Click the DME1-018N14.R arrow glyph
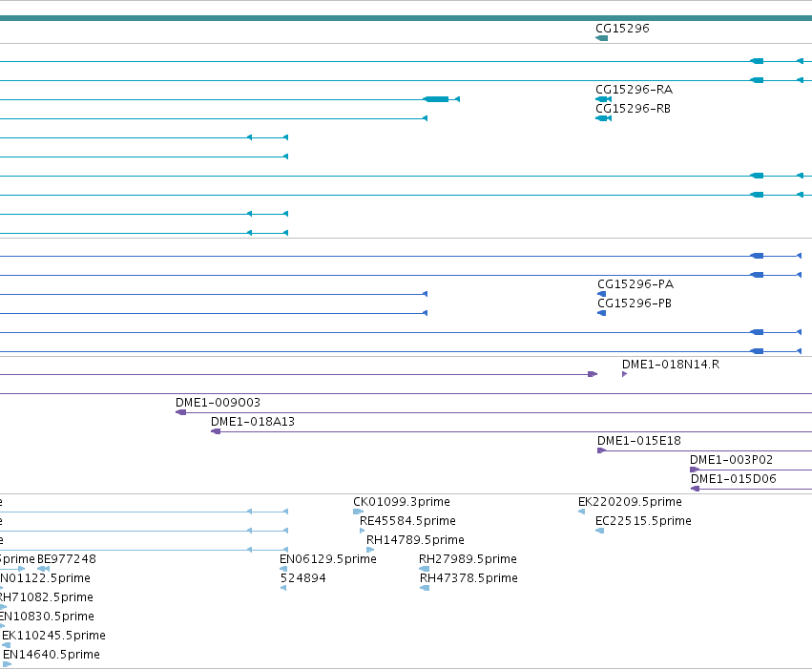812x669 pixels. [x=625, y=374]
